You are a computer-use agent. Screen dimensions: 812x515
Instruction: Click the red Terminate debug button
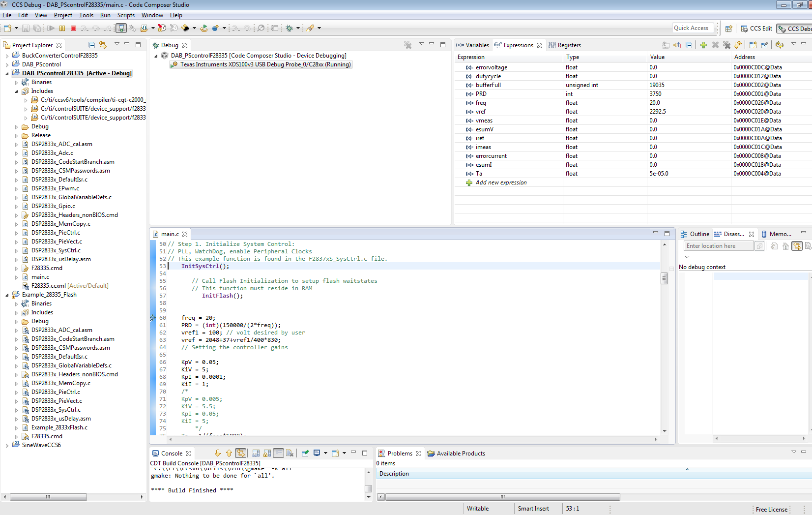tap(73, 29)
